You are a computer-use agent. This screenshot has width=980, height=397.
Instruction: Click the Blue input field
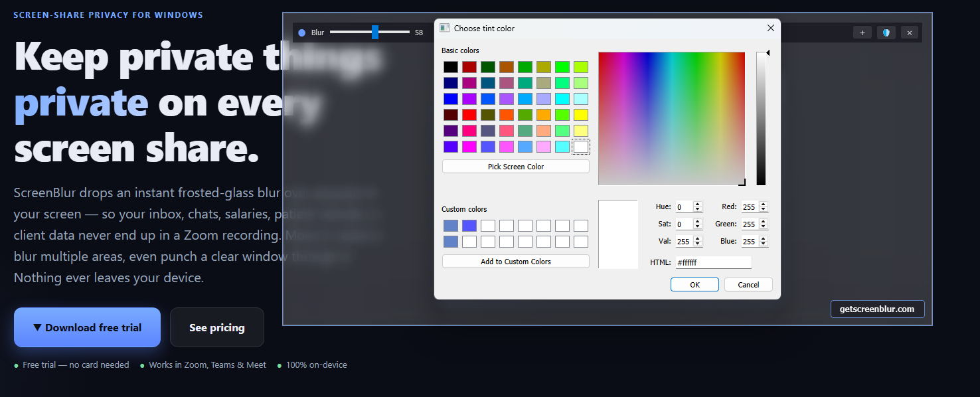pos(750,242)
